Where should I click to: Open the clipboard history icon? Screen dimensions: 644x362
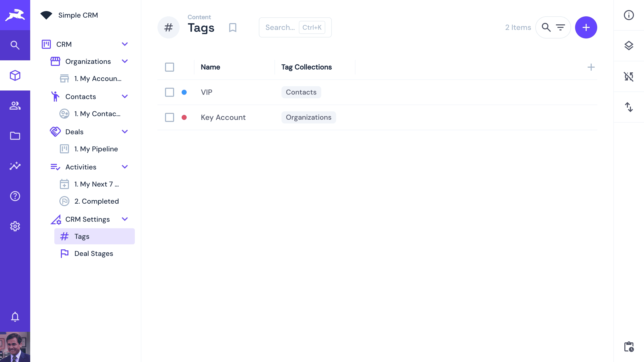click(x=629, y=347)
